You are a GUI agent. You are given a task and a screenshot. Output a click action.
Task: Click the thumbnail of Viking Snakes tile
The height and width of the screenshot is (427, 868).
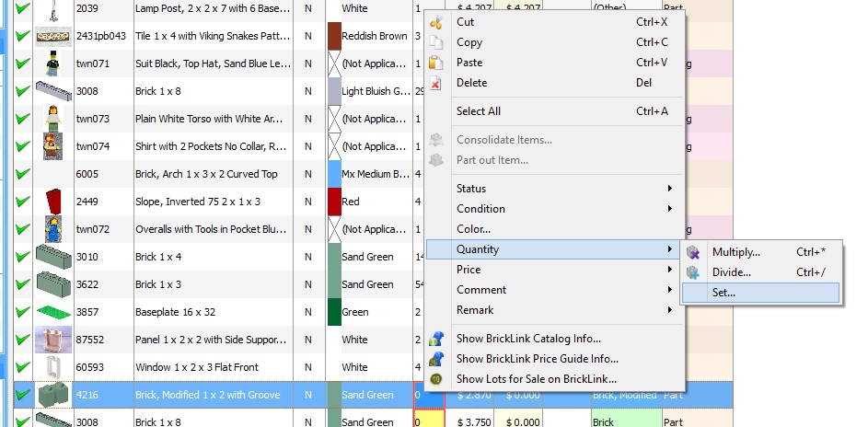(x=53, y=37)
